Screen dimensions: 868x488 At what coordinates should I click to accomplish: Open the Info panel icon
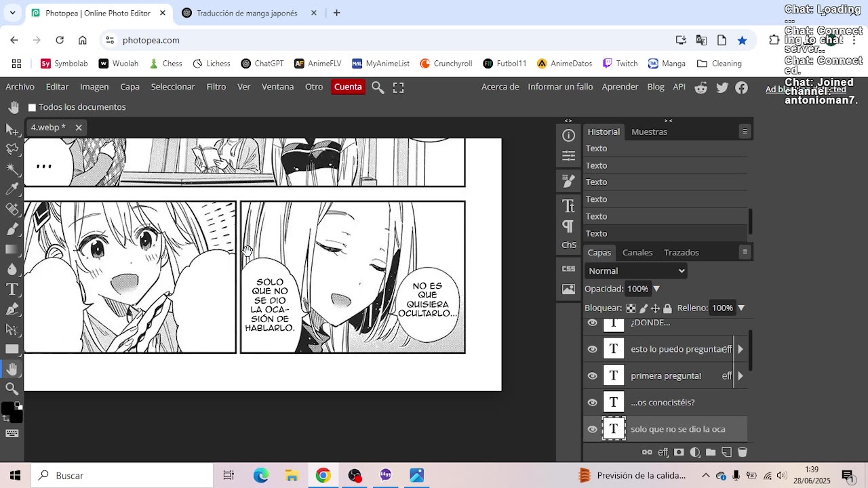coord(569,136)
